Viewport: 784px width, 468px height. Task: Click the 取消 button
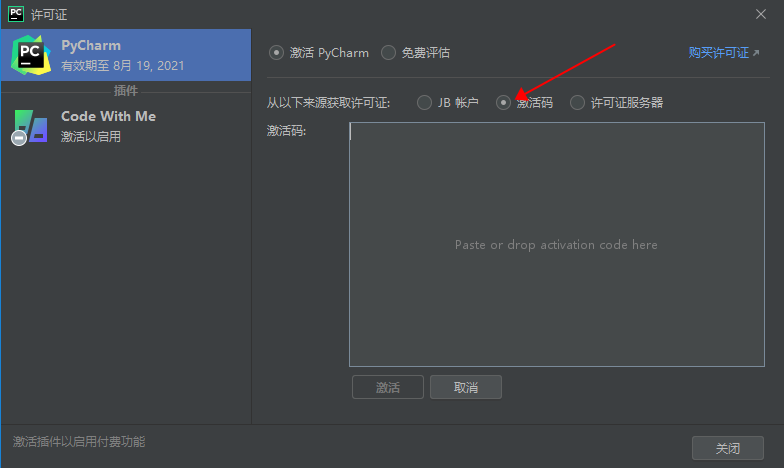(x=466, y=387)
